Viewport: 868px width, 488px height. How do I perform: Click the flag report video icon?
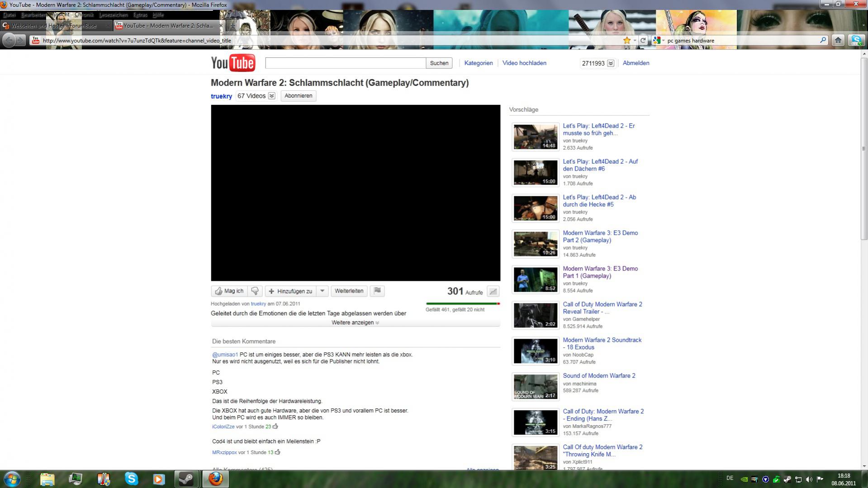pos(377,291)
